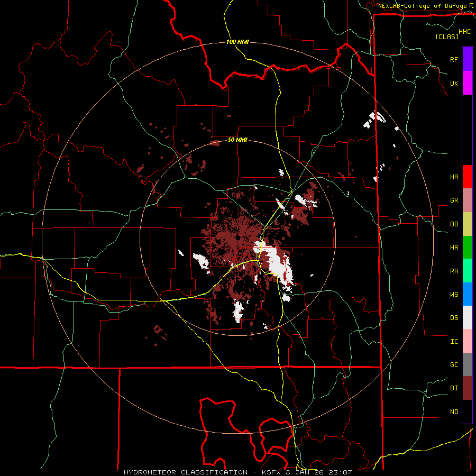This screenshot has width=476, height=476.
Task: Click the ND legend label
Action: pyautogui.click(x=454, y=412)
